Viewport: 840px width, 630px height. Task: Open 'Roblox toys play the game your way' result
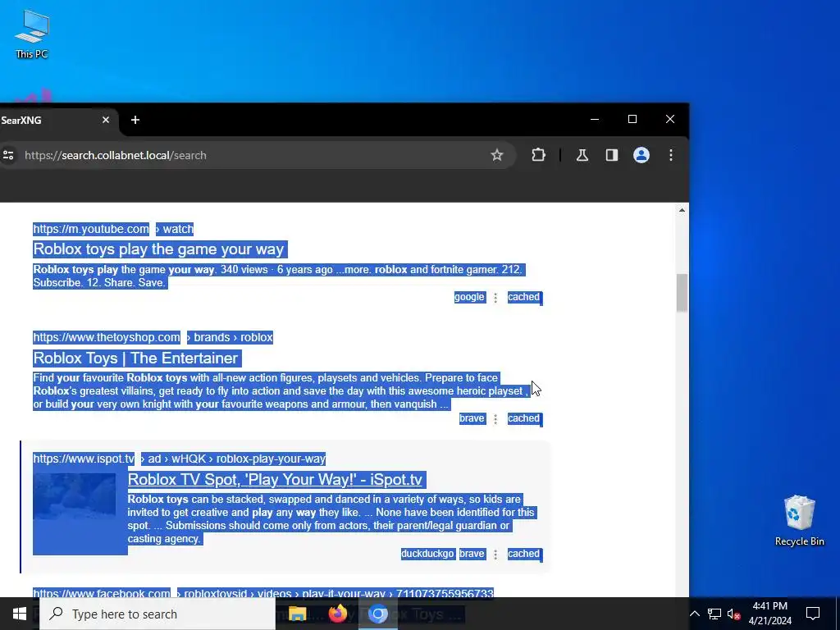[x=158, y=249]
